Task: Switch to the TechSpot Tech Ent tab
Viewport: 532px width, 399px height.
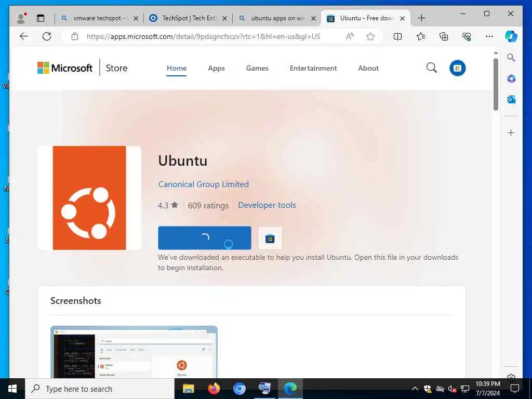Action: coord(188,18)
